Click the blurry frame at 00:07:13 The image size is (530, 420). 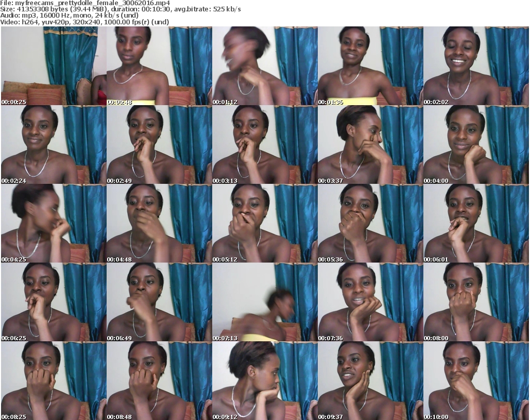point(264,302)
